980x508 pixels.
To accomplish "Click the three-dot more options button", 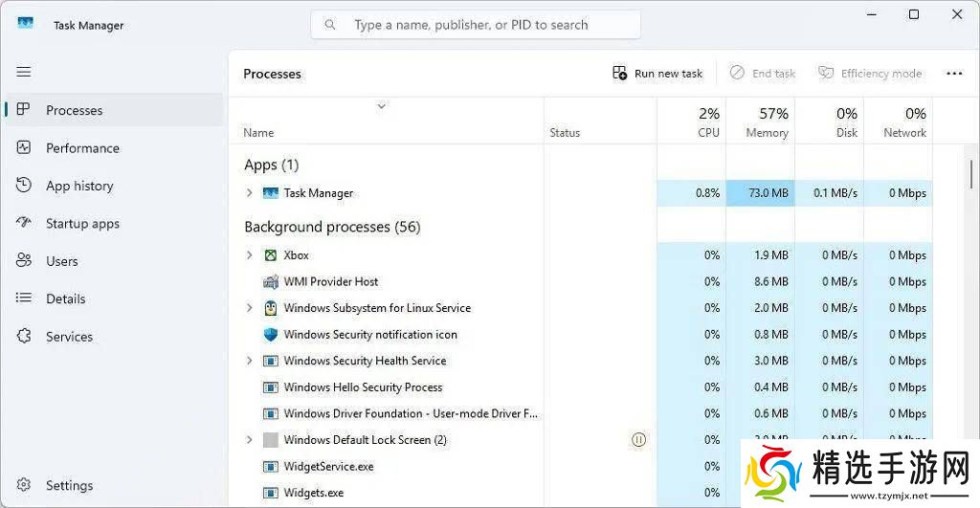I will pyautogui.click(x=954, y=74).
